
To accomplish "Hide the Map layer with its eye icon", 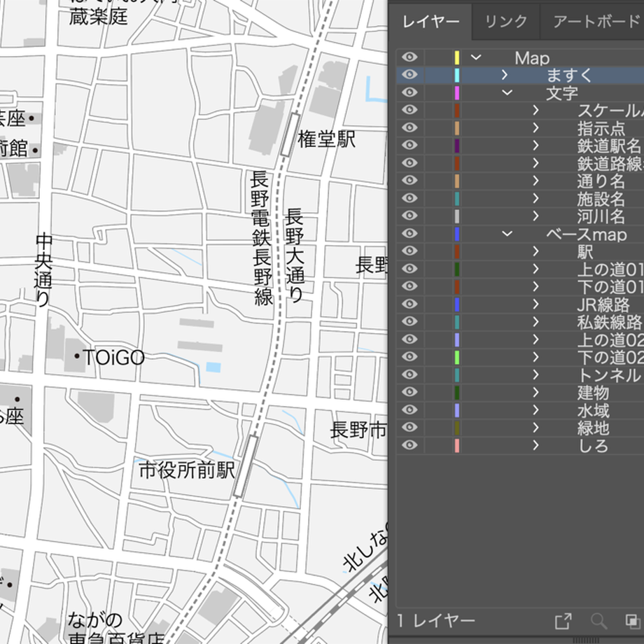I will pyautogui.click(x=409, y=57).
